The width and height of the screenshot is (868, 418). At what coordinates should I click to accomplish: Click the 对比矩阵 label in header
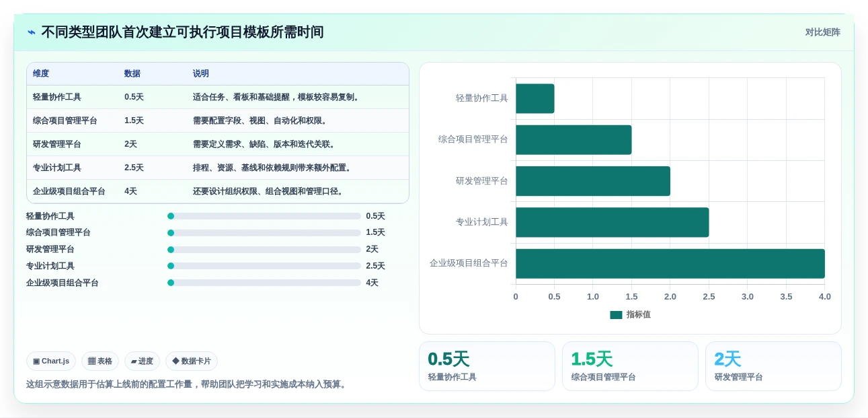(x=822, y=32)
